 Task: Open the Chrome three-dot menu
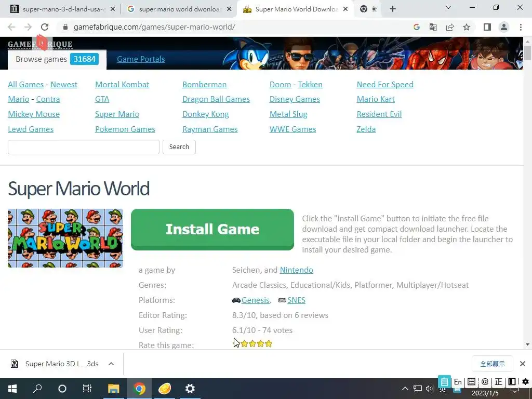pos(521,27)
